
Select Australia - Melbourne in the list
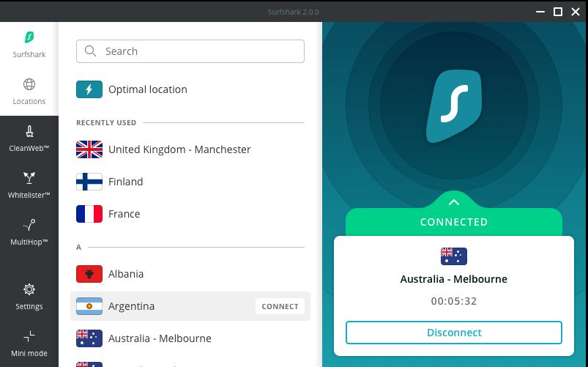click(x=190, y=338)
